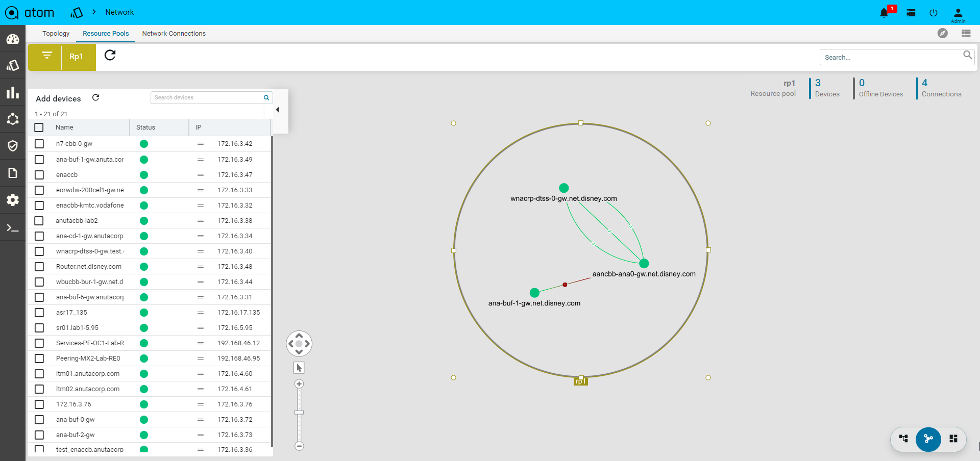Open the dashboard icon in left sidebar
The image size is (980, 461).
tap(13, 39)
